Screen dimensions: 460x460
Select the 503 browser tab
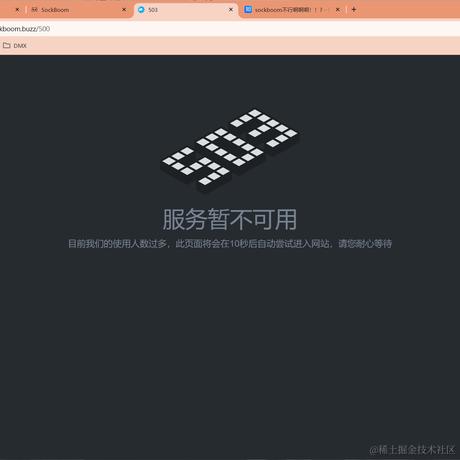pos(185,10)
